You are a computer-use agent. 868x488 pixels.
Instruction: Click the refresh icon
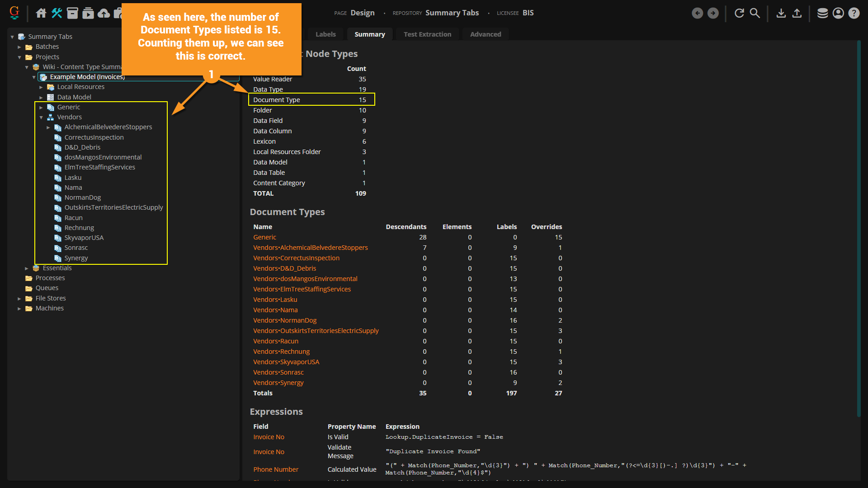pyautogui.click(x=739, y=13)
